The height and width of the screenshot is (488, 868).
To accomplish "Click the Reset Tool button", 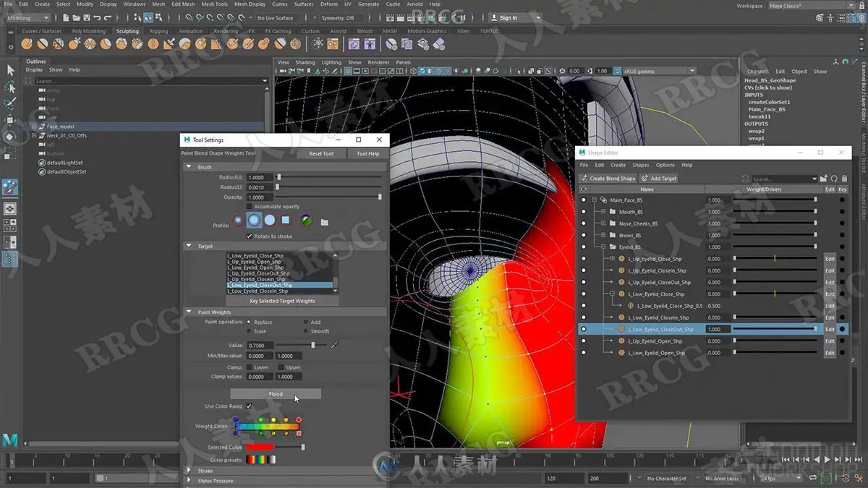I will click(x=321, y=153).
